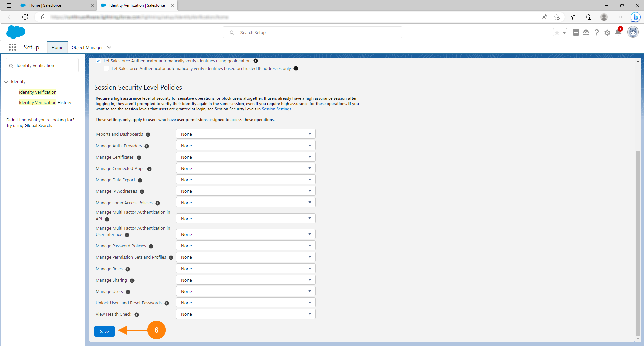Image resolution: width=644 pixels, height=346 pixels.
Task: Click the info icon beside Manage Roles
Action: point(128,269)
